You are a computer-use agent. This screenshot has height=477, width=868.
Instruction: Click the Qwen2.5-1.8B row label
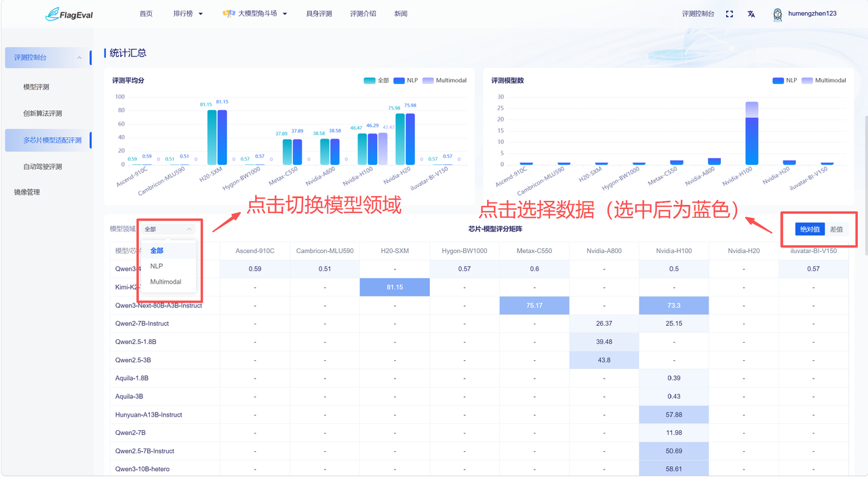pos(136,342)
